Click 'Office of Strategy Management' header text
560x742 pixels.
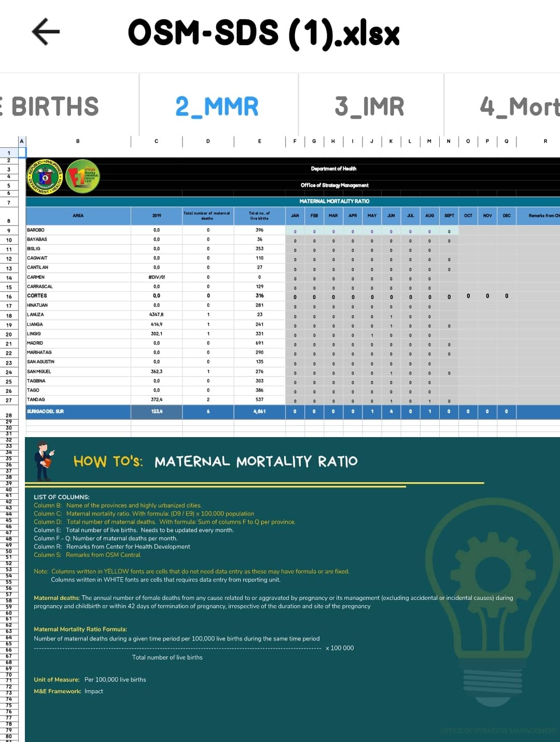pyautogui.click(x=334, y=185)
